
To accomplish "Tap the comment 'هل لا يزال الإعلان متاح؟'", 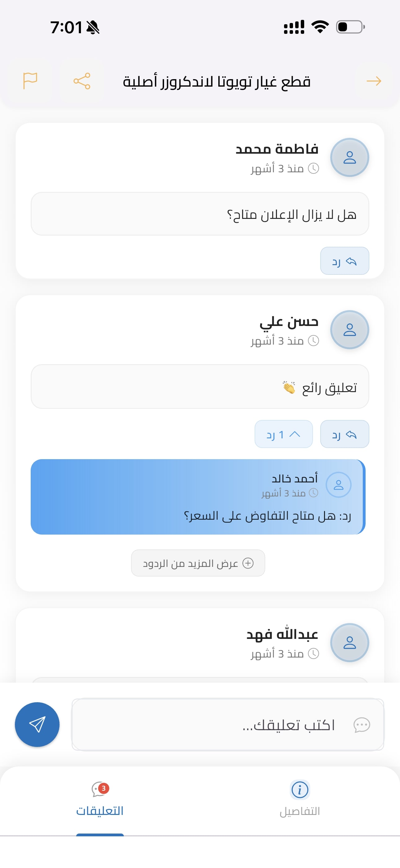I will pos(200,214).
